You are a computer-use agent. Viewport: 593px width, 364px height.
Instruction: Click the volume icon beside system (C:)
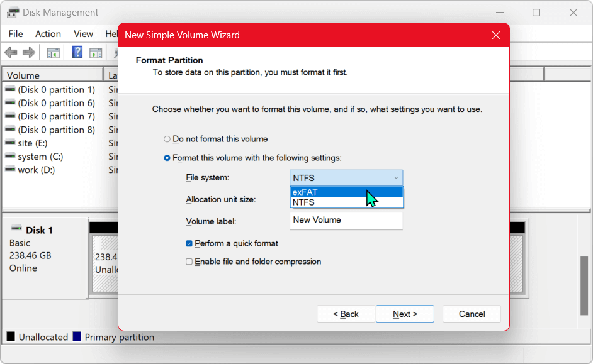[x=9, y=156]
